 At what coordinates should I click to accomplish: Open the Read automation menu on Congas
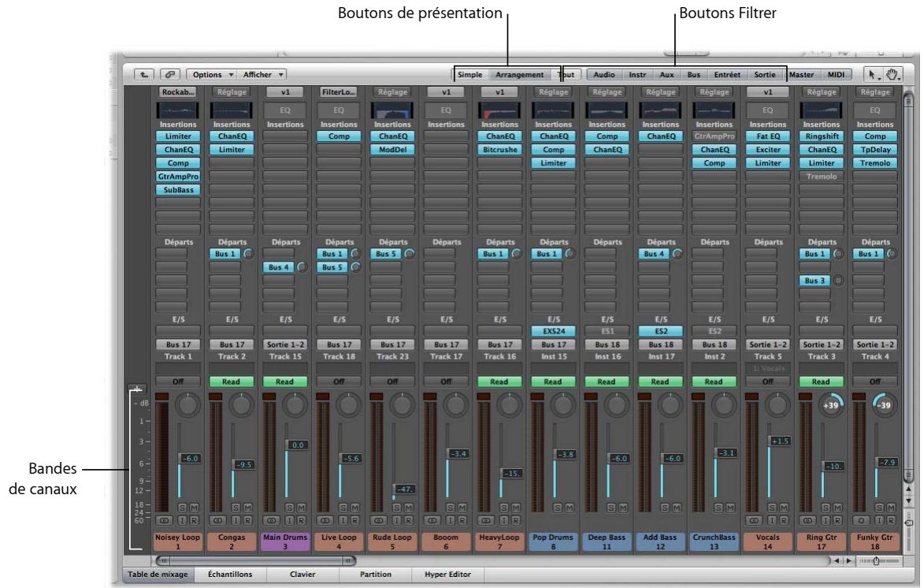[x=231, y=381]
